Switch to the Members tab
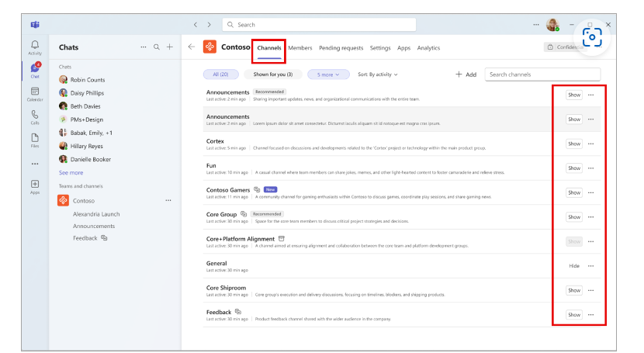The height and width of the screenshot is (353, 644). (x=299, y=48)
